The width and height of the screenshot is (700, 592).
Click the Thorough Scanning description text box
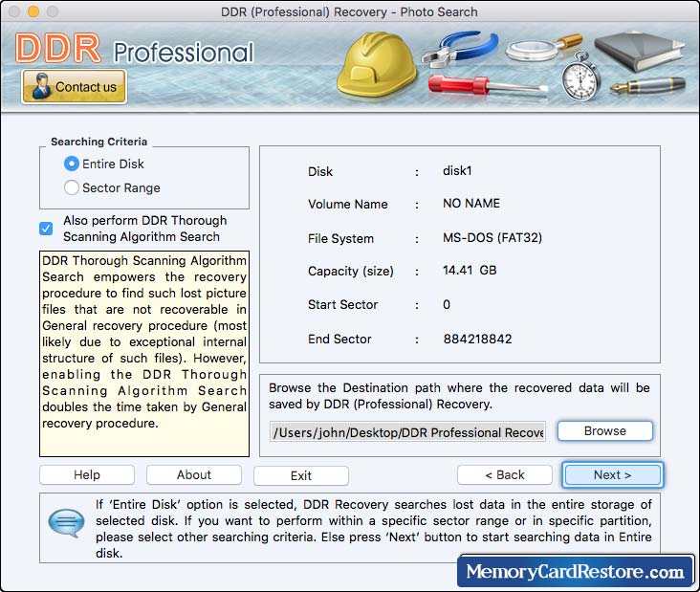(144, 354)
